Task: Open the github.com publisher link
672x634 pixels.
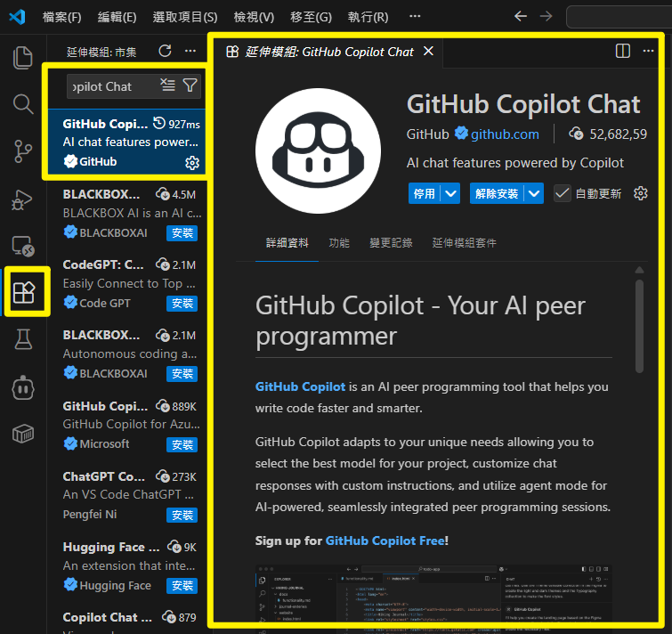Action: (505, 134)
